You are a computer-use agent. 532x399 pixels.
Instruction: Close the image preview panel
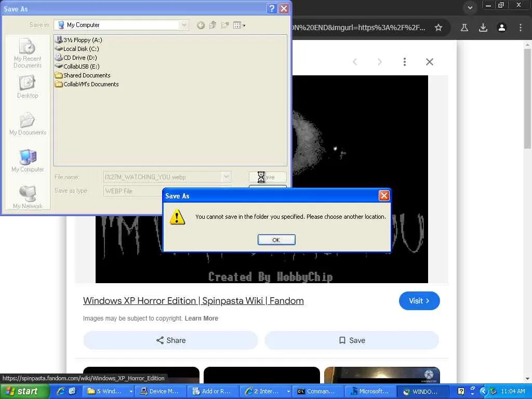click(x=430, y=62)
